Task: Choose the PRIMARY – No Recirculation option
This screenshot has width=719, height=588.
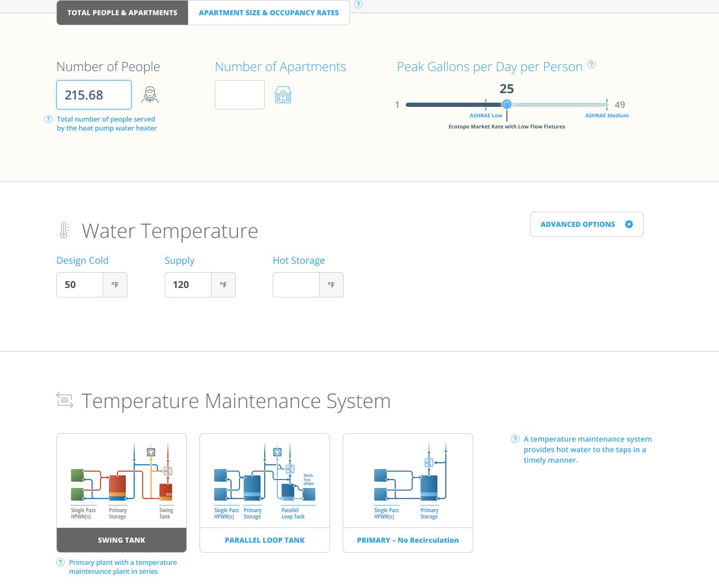Action: click(407, 540)
